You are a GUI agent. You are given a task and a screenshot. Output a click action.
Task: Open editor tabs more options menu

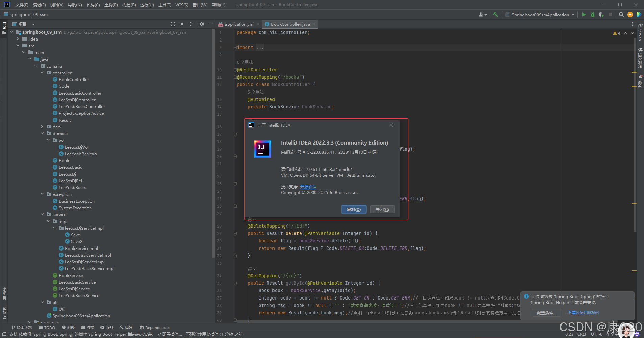click(x=633, y=24)
